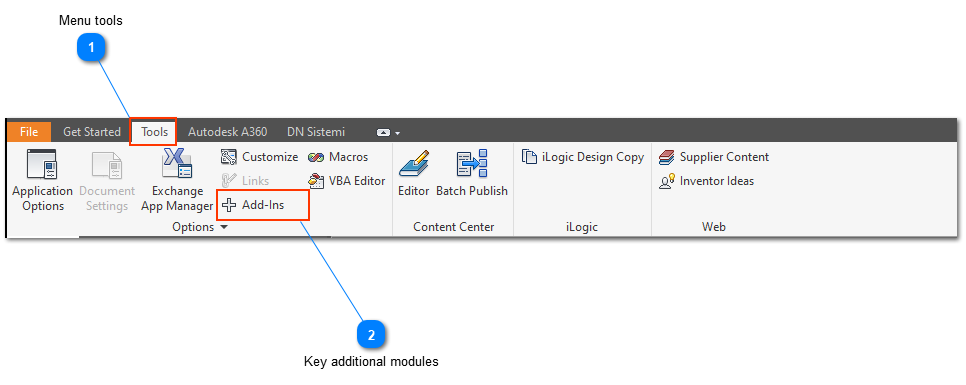Open the Autodesk A360 tab

[227, 132]
